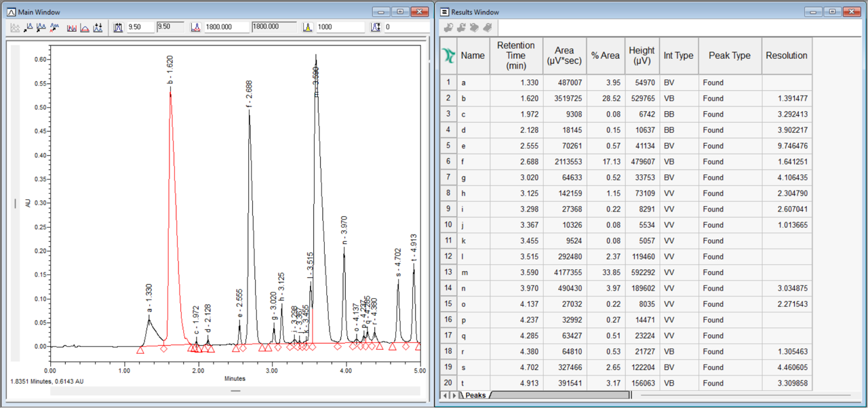The width and height of the screenshot is (868, 408).
Task: Click the Retention Time (min) column header
Action: coord(516,56)
